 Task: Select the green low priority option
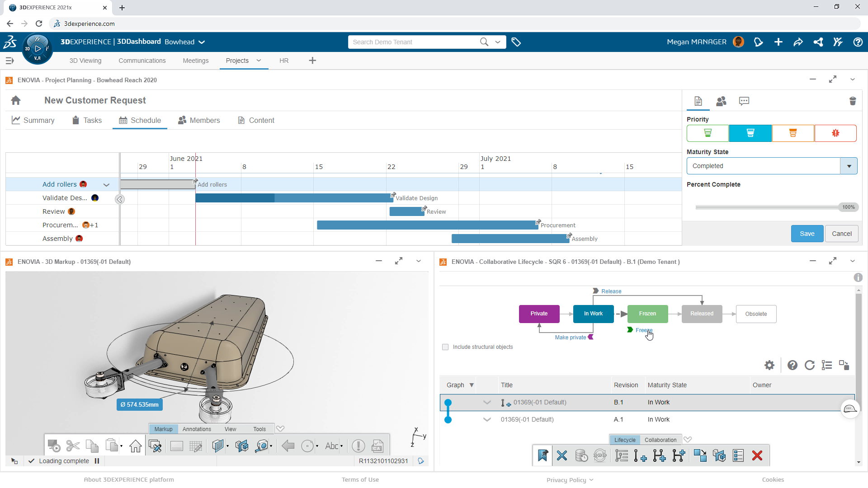(708, 133)
